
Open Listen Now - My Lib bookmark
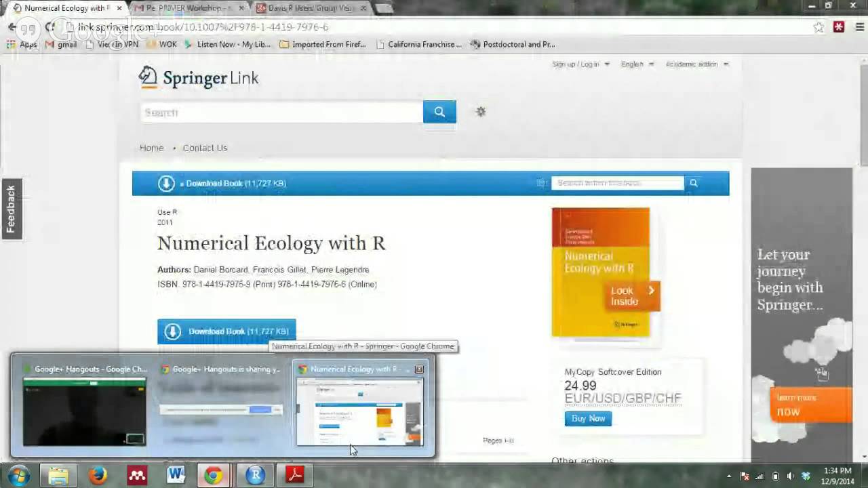click(227, 45)
